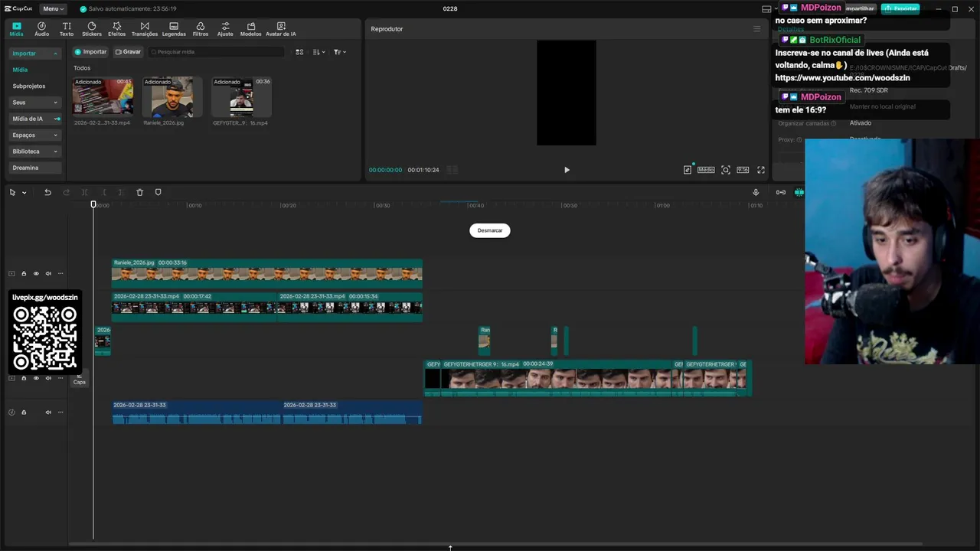The height and width of the screenshot is (551, 980).
Task: Enter fullscreen preview mode
Action: 761,170
